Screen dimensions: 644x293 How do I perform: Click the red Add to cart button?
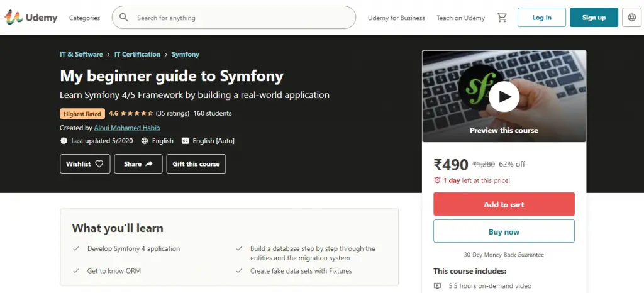[x=504, y=204]
